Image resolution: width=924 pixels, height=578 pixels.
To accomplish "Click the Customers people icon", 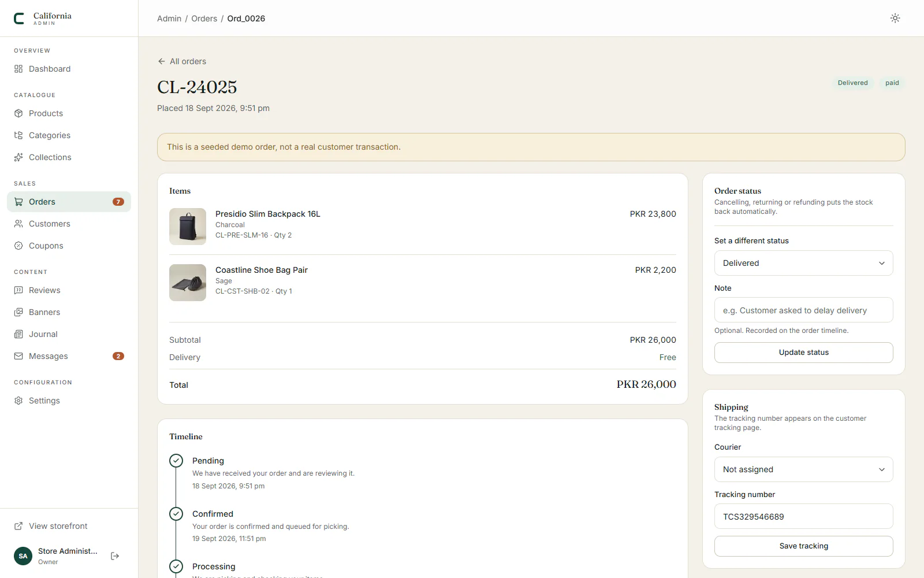I will point(18,224).
